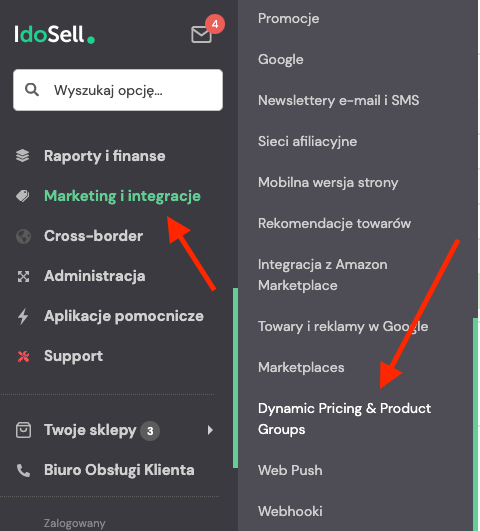480x531 pixels.
Task: Open Integracja z Amazon Marketplace
Action: pyautogui.click(x=322, y=275)
